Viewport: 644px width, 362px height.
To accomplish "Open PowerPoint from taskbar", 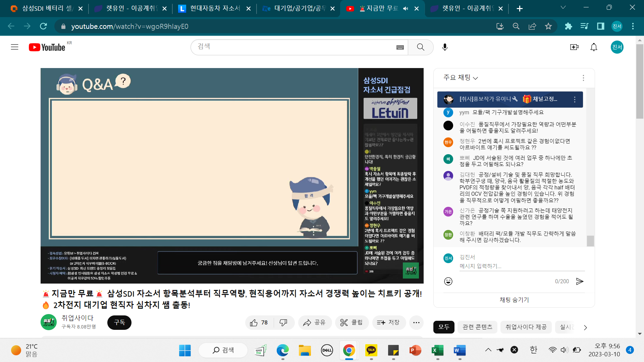I will pyautogui.click(x=415, y=350).
